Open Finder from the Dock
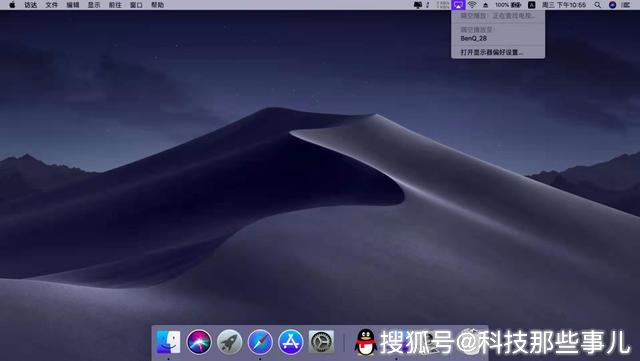Image resolution: width=640 pixels, height=361 pixels. pos(168,341)
